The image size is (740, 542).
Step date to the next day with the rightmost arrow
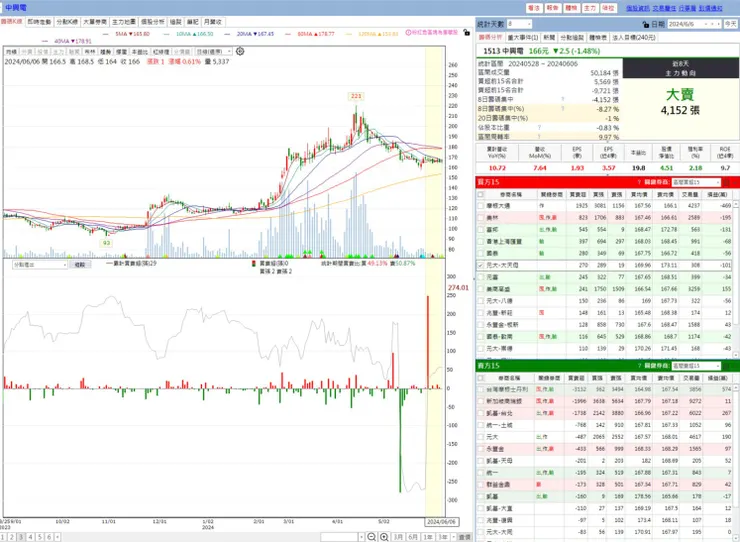click(x=719, y=24)
